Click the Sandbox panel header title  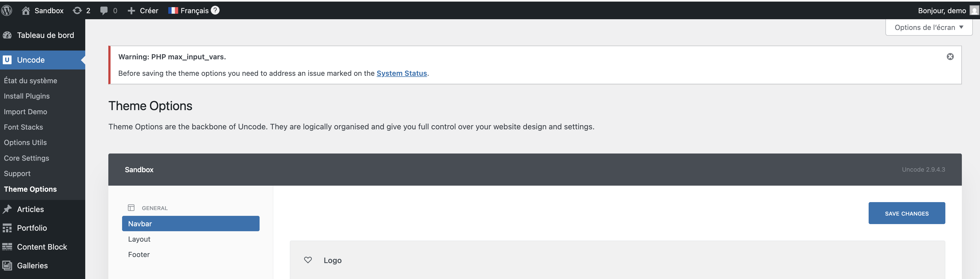click(x=139, y=169)
